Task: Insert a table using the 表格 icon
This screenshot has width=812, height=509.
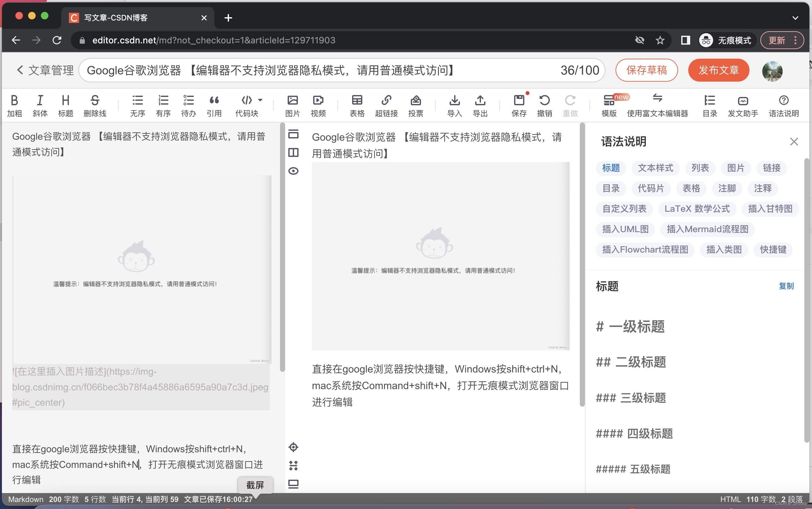Action: pos(357,105)
